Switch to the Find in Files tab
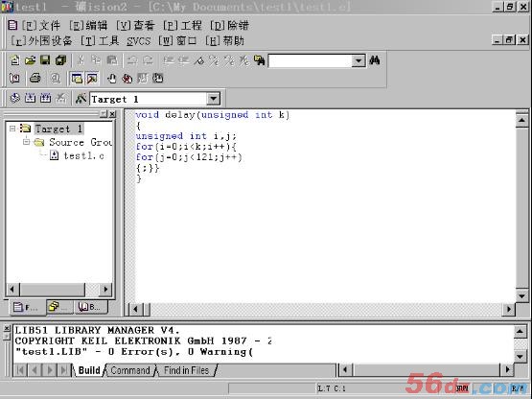This screenshot has height=399, width=532. click(x=186, y=370)
